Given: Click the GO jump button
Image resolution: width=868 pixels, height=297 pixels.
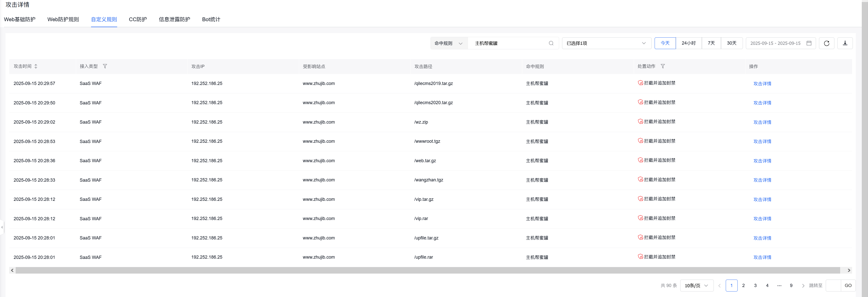Looking at the screenshot, I should click(848, 286).
